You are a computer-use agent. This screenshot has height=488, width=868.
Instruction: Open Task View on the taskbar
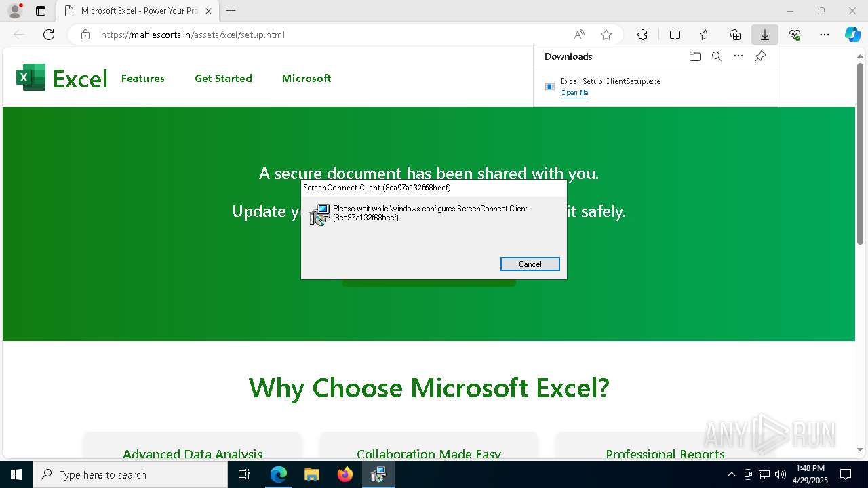(x=245, y=474)
